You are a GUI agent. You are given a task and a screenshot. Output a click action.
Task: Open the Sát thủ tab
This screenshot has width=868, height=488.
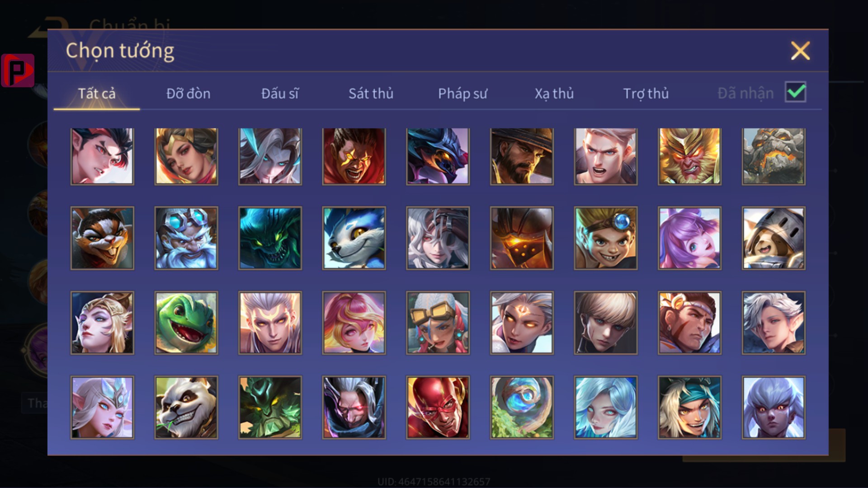pos(371,94)
